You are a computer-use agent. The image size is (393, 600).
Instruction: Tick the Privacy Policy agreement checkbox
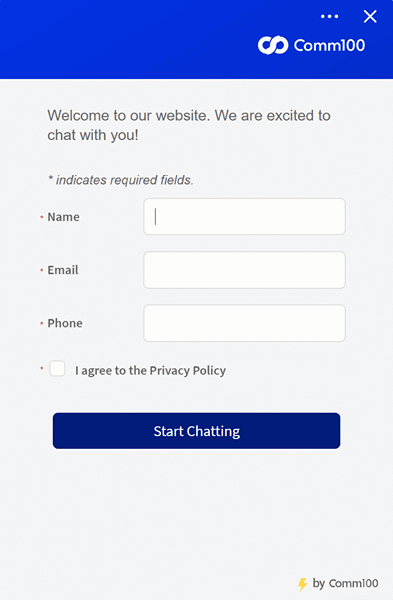tap(57, 369)
